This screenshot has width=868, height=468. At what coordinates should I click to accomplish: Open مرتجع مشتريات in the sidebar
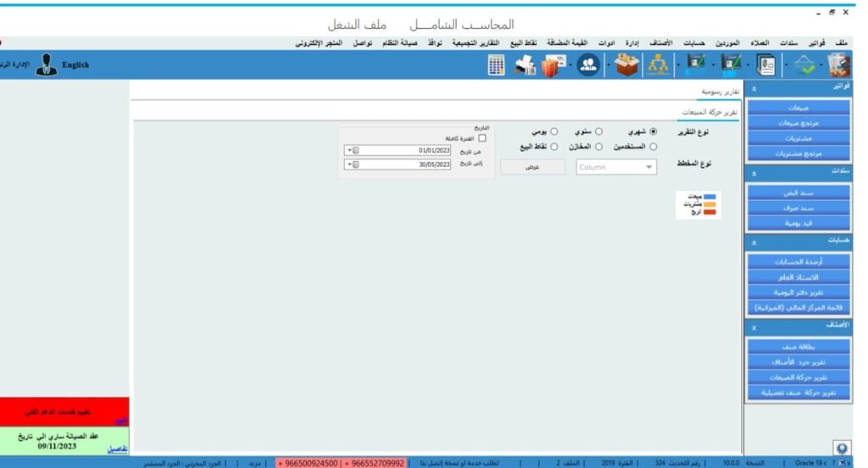(798, 153)
